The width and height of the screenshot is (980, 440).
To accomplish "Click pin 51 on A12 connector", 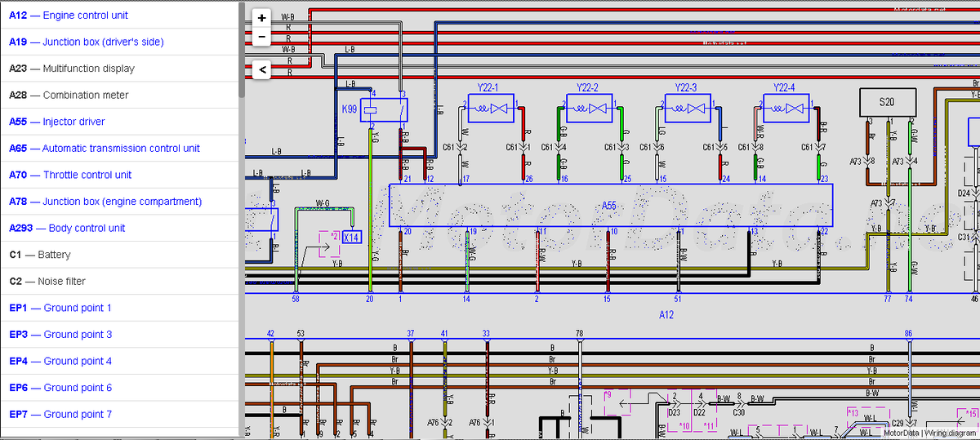I will coord(678,300).
